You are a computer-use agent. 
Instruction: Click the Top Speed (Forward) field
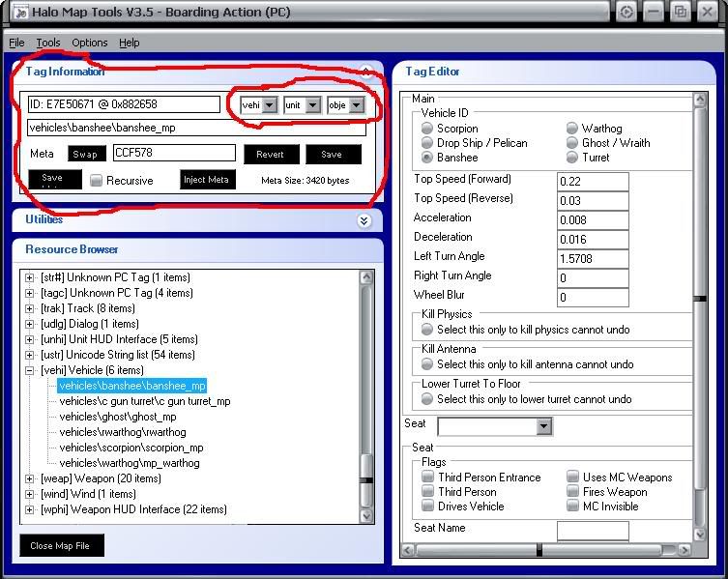point(593,182)
